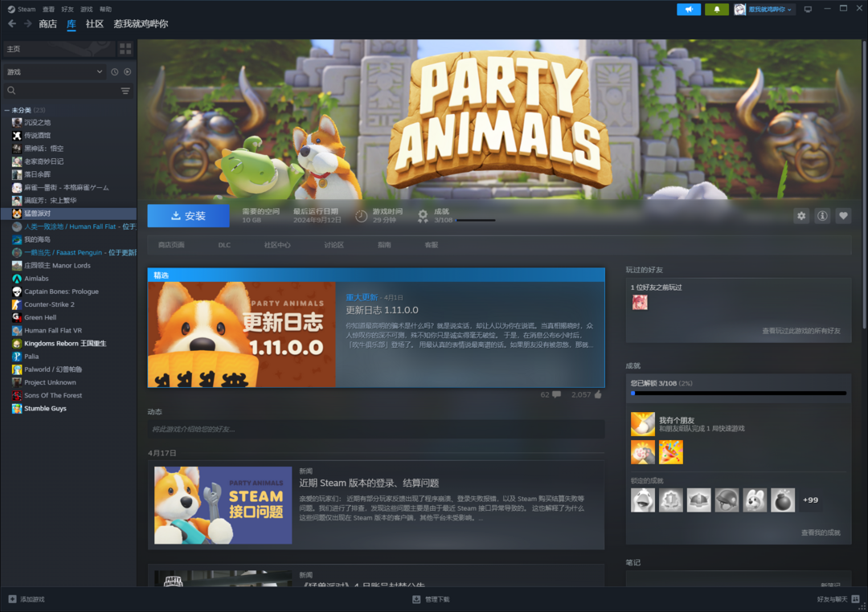Open 好友与聊天 friends and chat

coord(837,599)
